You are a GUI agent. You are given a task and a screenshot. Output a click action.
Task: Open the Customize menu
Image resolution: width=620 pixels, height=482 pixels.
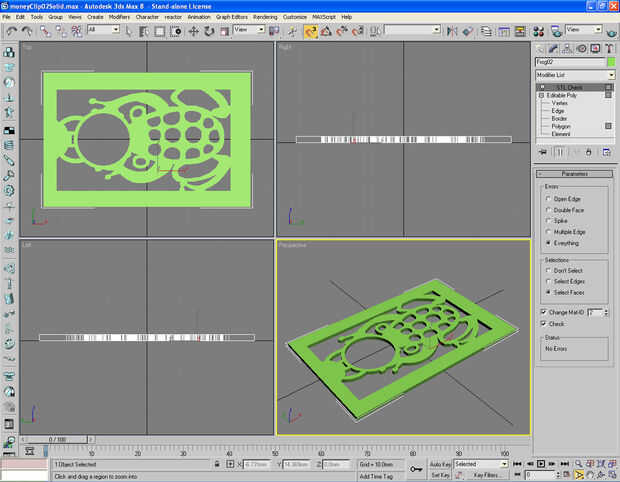tap(295, 17)
